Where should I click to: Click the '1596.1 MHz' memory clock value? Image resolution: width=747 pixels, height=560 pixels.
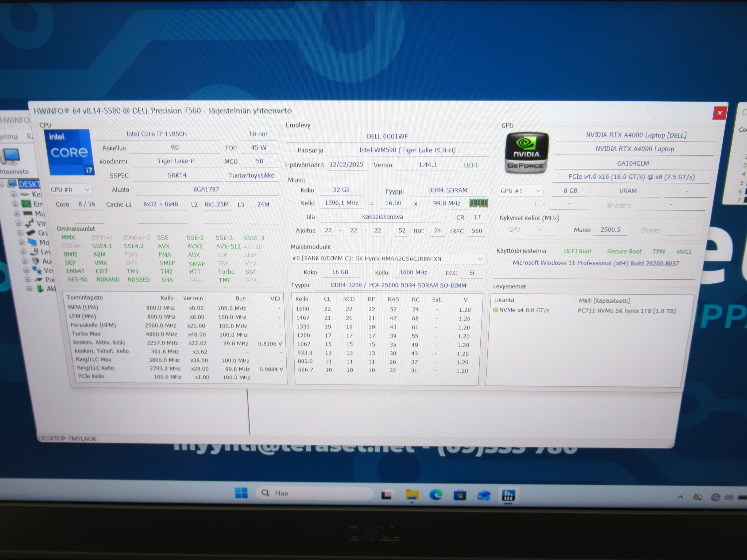[x=341, y=203]
